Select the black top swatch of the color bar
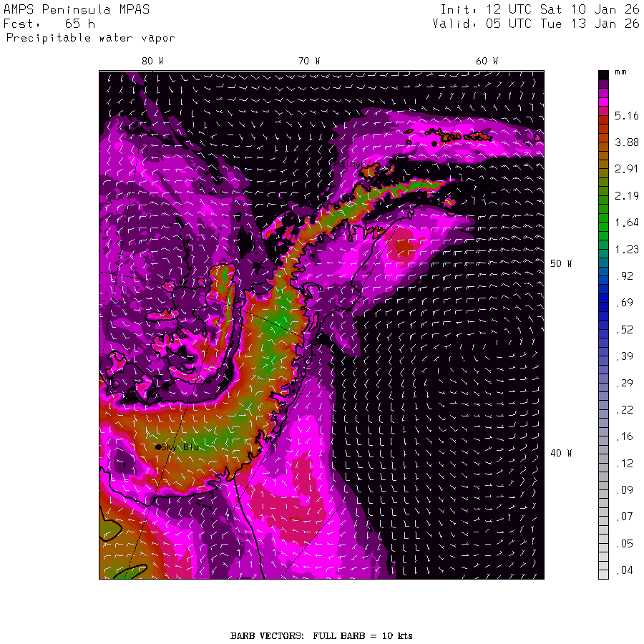644x644 pixels. [x=603, y=74]
